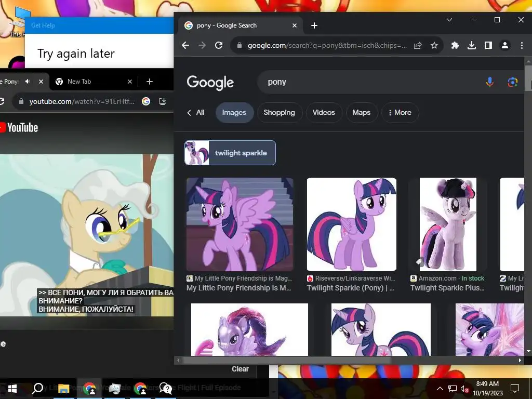Open the Chrome extensions puzzle icon

pos(455,45)
